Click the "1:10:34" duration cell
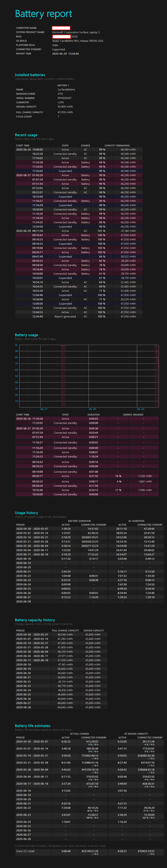The width and height of the screenshot is (167, 868). click(94, 457)
